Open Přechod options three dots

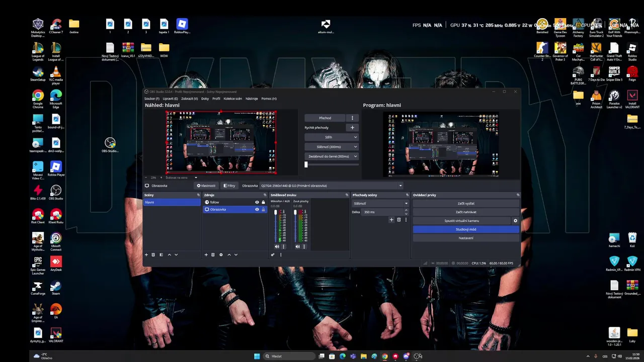click(352, 118)
